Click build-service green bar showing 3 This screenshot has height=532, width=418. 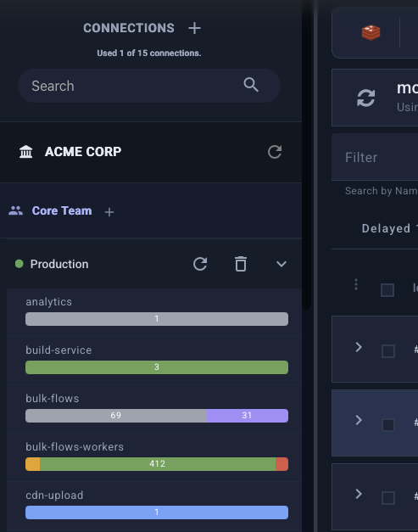coord(157,367)
